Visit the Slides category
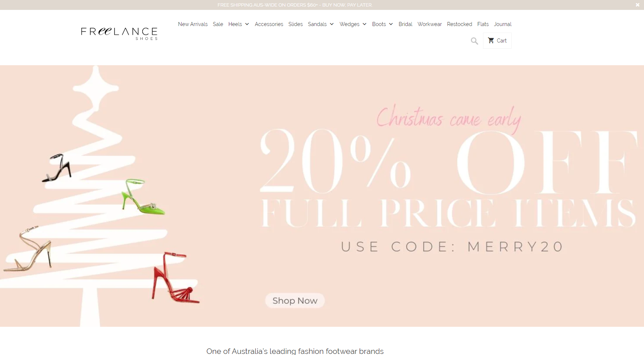 296,24
